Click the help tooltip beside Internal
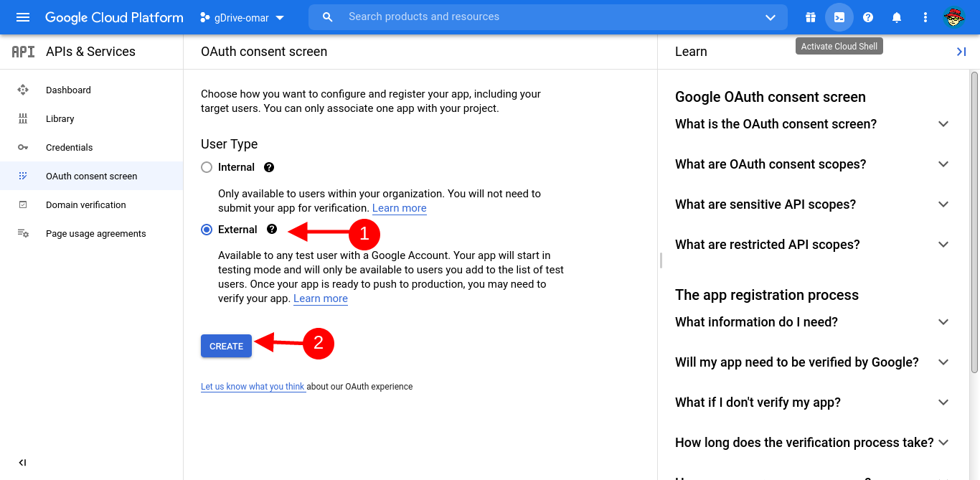This screenshot has width=980, height=480. (268, 166)
